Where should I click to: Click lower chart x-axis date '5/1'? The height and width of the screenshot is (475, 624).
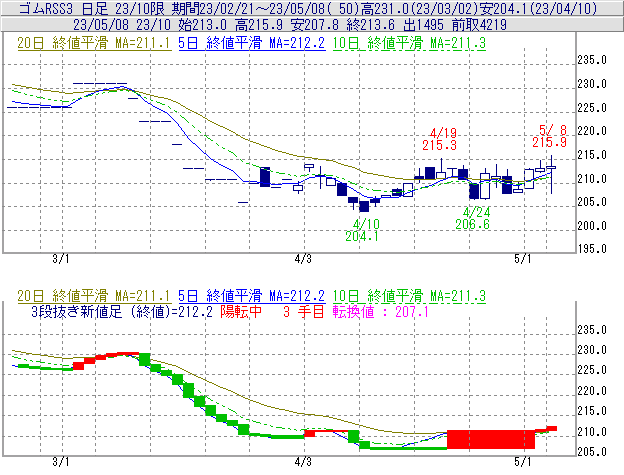pos(523,462)
